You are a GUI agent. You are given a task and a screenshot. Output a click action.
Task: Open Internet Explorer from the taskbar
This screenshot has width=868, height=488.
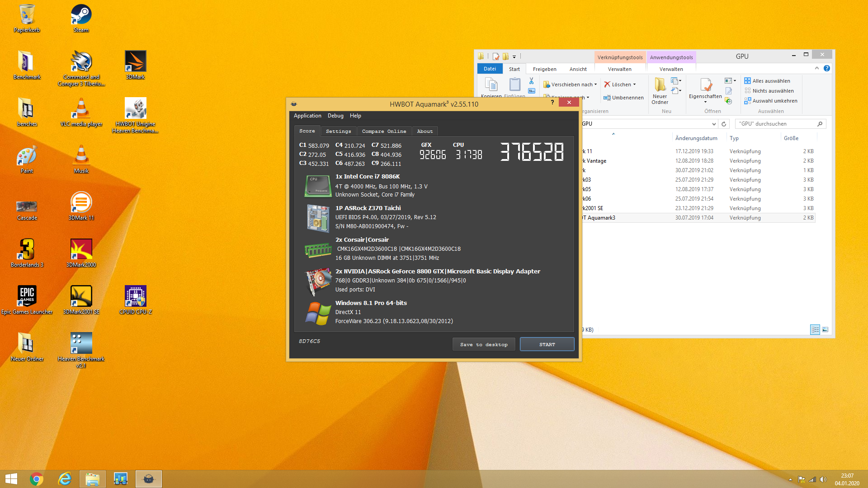(65, 479)
